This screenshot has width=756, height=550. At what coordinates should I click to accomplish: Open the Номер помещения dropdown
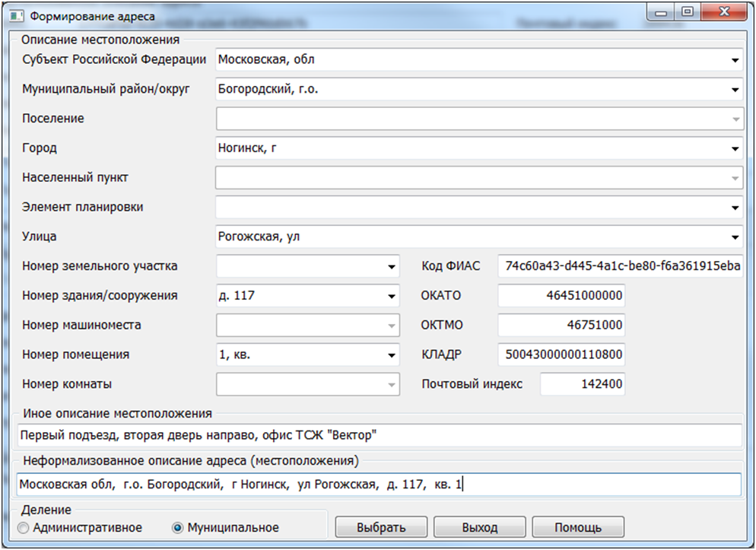(x=392, y=355)
